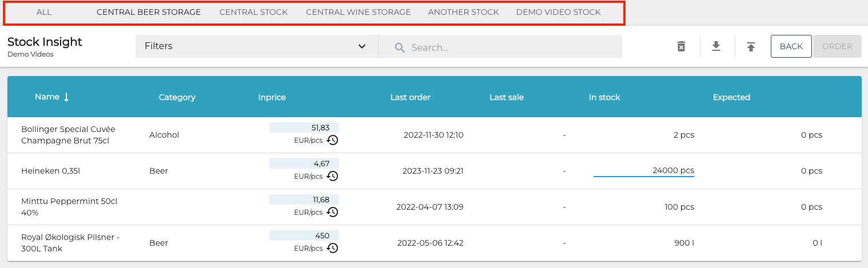This screenshot has width=868, height=268.
Task: Edit Heineken in stock quantity field
Action: tap(643, 170)
